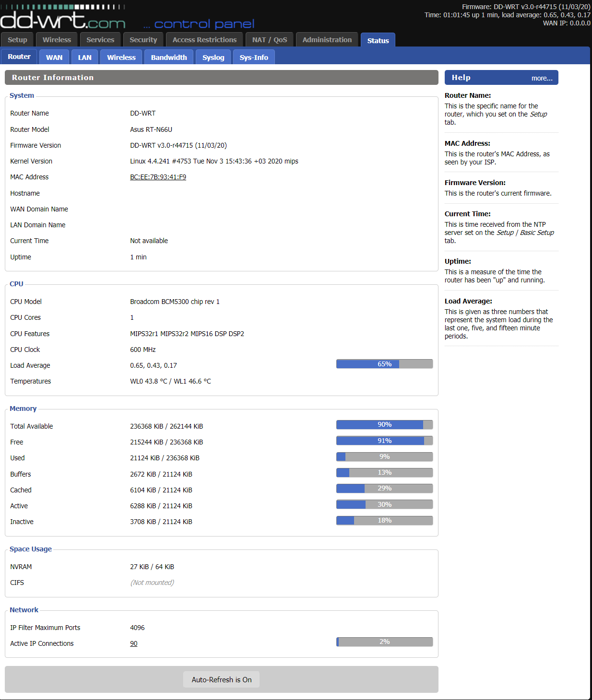Click the load average values 0.65, 0.43, 0.17
This screenshot has height=700, width=592.
[x=154, y=365]
